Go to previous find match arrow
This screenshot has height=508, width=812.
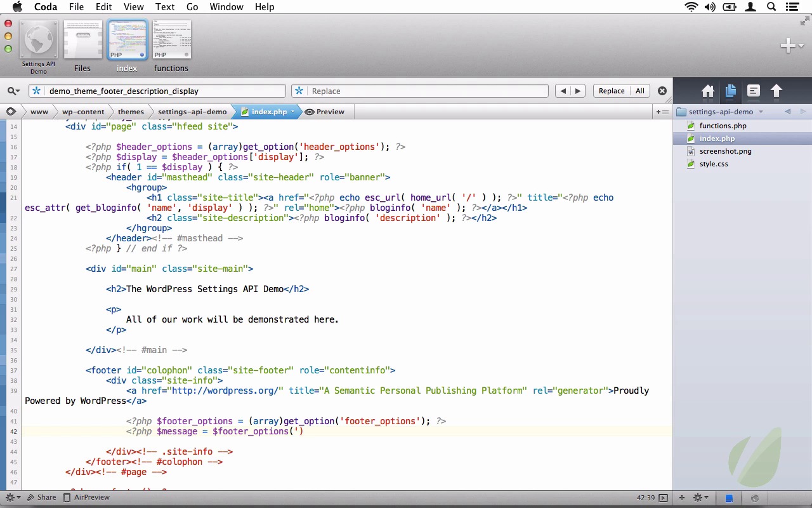click(x=563, y=91)
